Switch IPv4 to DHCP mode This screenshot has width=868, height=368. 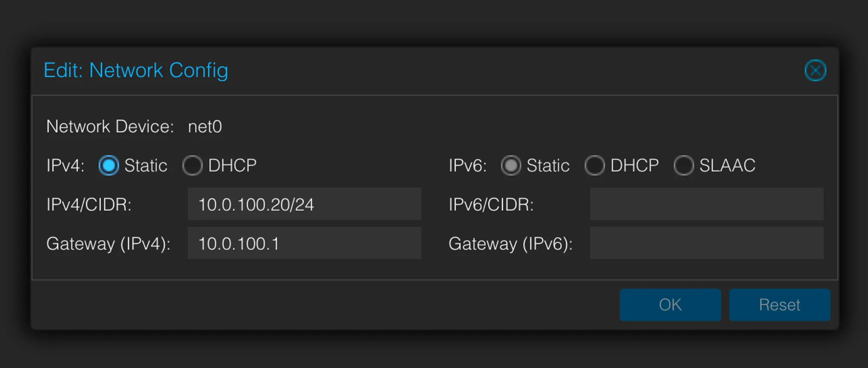pos(192,165)
